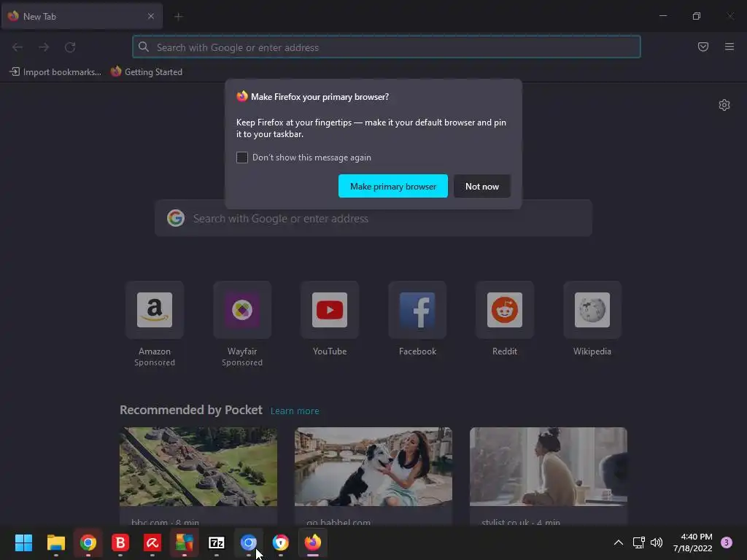
Task: Open the go.babbel.com dog story thumbnail
Action: 373,467
